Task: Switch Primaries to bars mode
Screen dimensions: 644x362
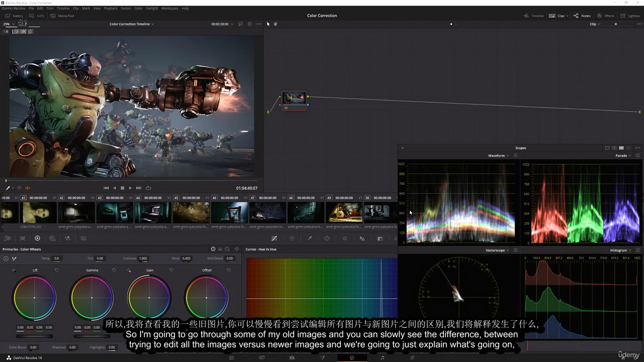Action: (220, 249)
